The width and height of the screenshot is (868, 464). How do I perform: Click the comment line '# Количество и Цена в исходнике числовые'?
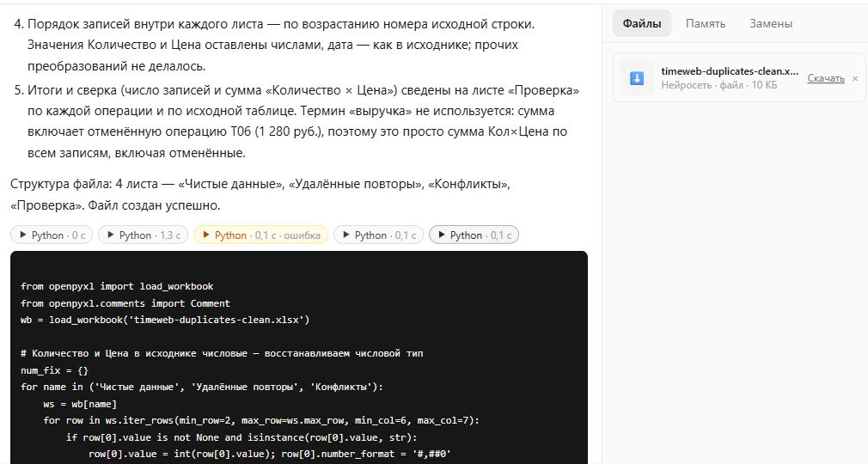(x=222, y=353)
